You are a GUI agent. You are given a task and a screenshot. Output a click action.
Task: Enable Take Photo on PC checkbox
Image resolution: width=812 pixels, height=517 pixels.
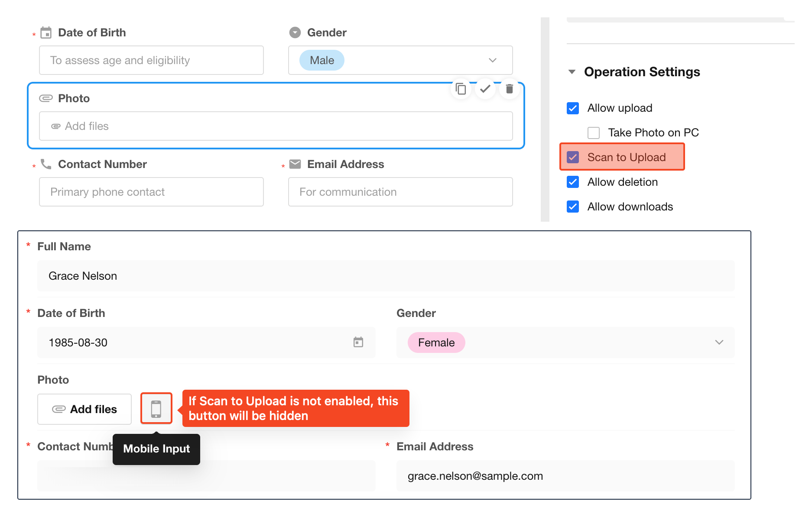pos(593,132)
